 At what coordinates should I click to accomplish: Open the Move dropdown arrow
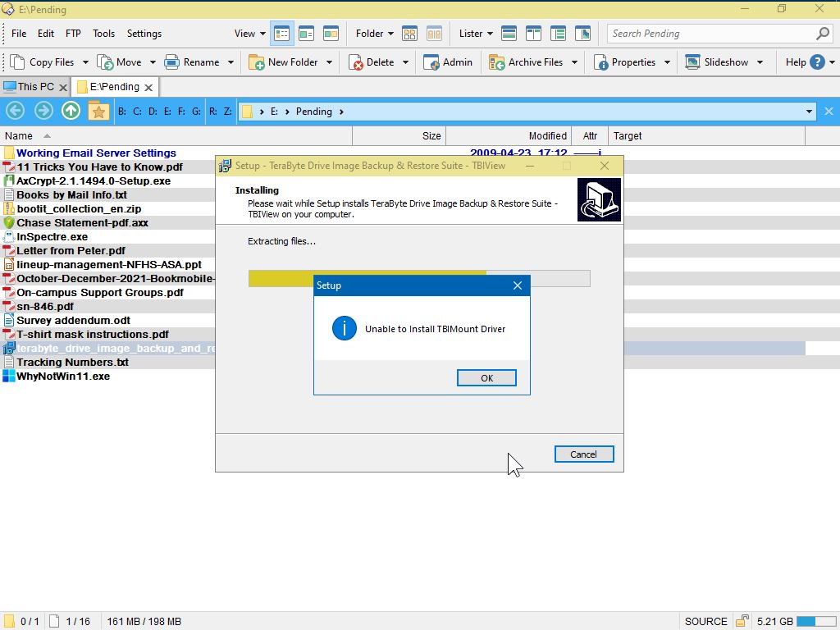(x=153, y=62)
